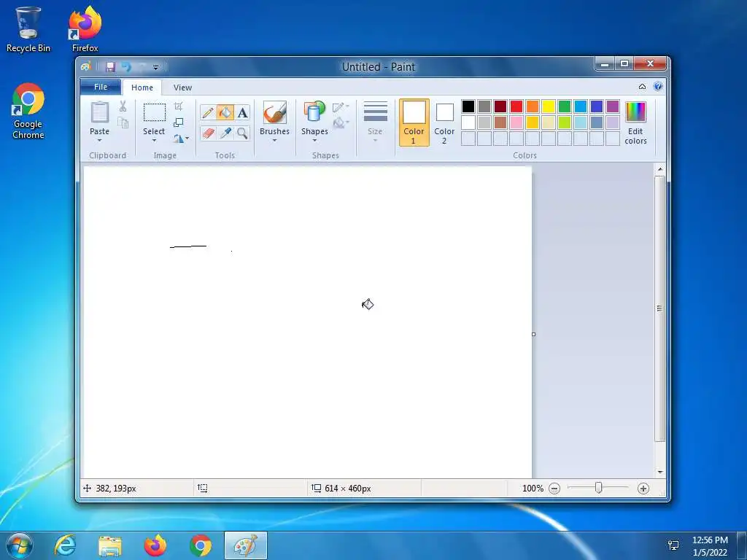Image resolution: width=747 pixels, height=560 pixels.
Task: Open Internet Explorer from the taskbar
Action: click(x=65, y=545)
